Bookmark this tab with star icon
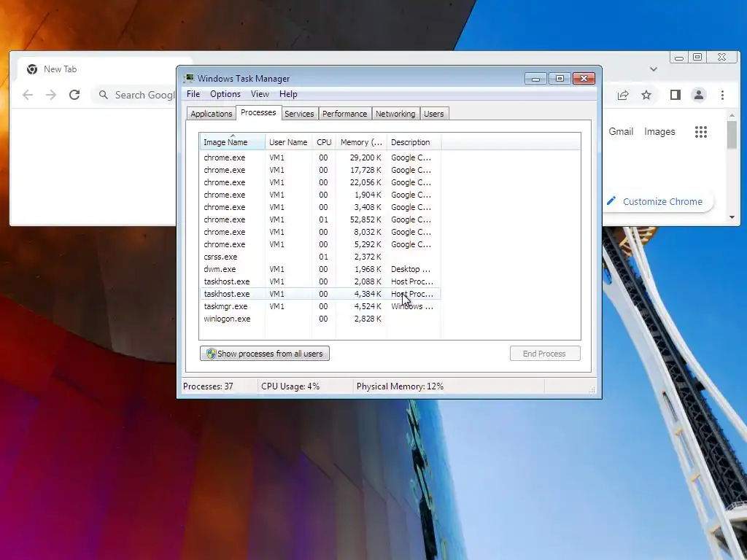747x560 pixels. [x=646, y=95]
